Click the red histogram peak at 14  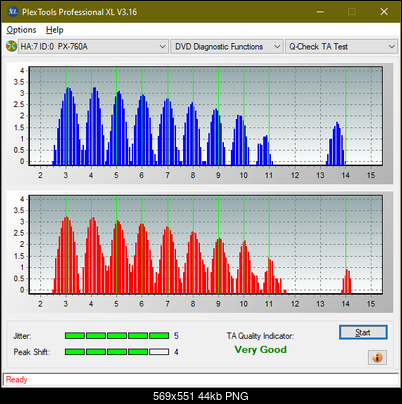347,282
